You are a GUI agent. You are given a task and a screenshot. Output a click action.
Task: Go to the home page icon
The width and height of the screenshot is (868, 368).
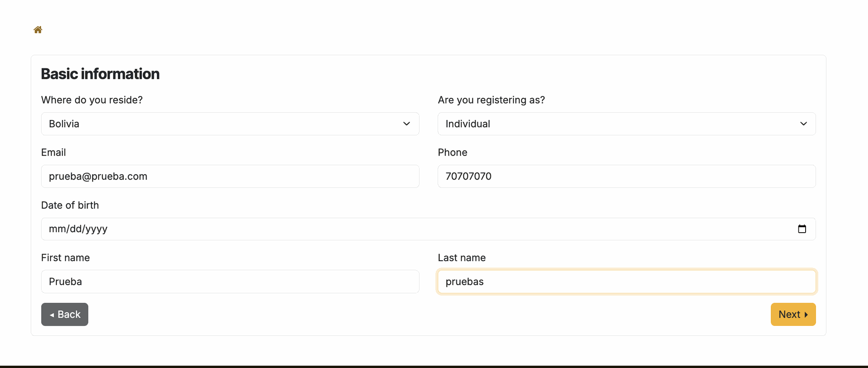tap(38, 30)
